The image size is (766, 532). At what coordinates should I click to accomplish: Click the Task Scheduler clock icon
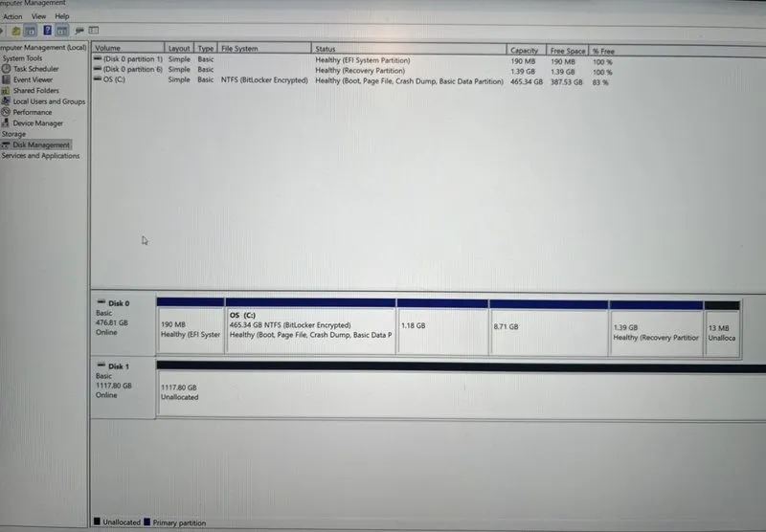pyautogui.click(x=6, y=69)
